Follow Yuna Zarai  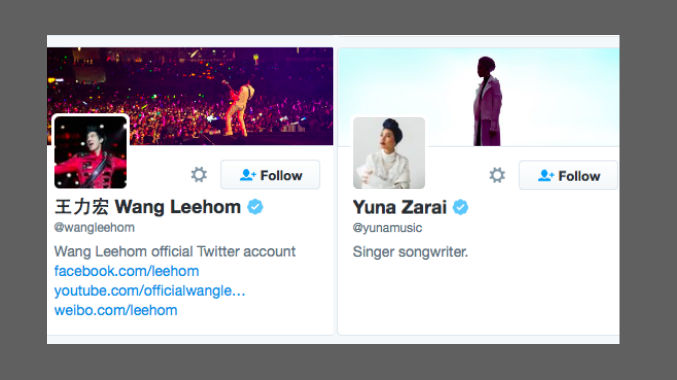[568, 175]
